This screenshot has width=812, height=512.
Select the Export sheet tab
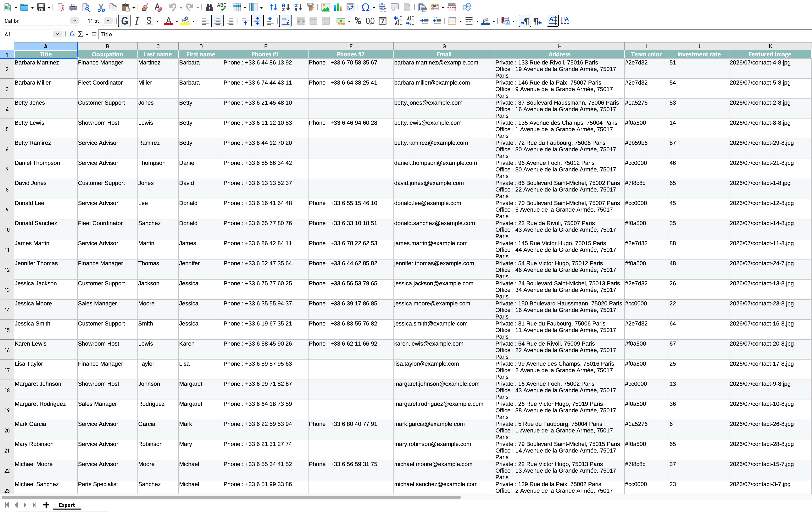tap(67, 505)
